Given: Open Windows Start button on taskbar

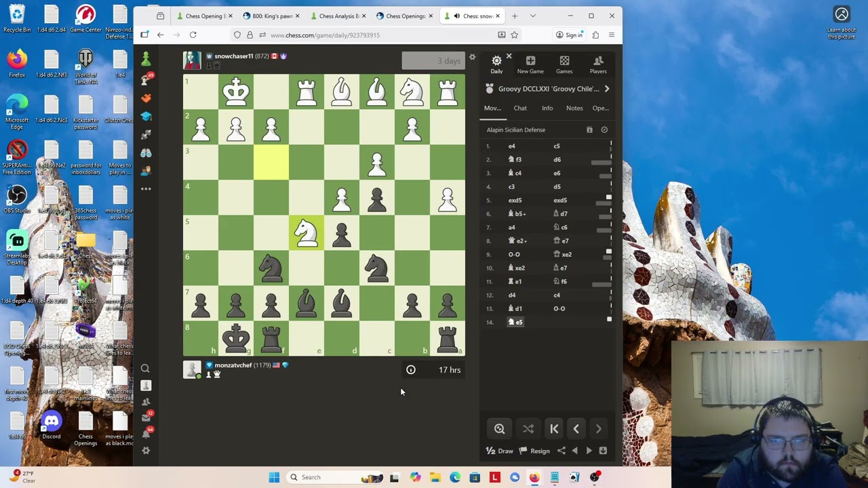Looking at the screenshot, I should [x=274, y=477].
